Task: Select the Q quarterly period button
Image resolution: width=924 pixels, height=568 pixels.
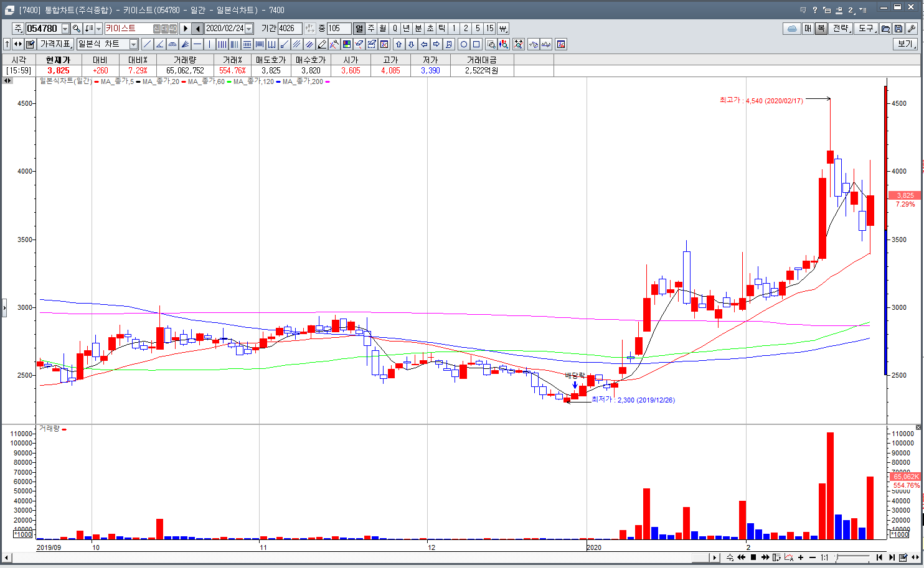Action: (395, 29)
